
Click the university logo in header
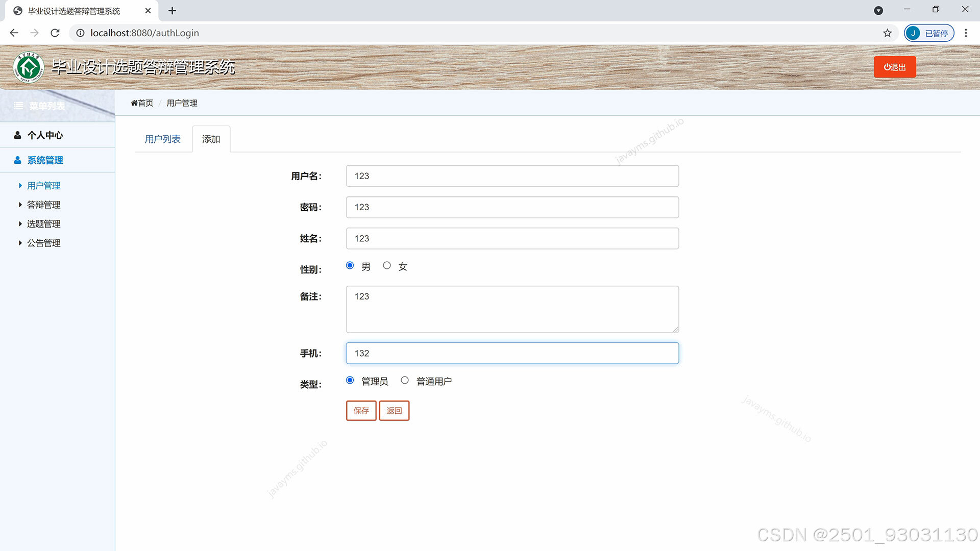29,67
